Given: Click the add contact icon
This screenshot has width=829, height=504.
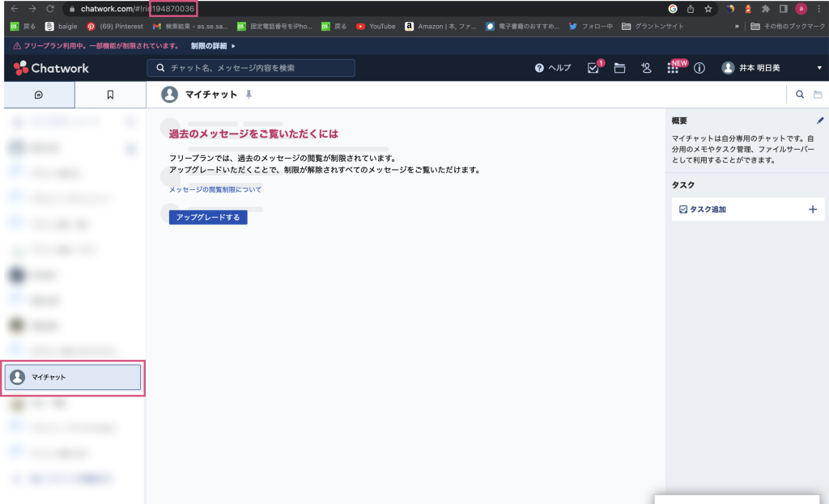Looking at the screenshot, I should pyautogui.click(x=646, y=68).
